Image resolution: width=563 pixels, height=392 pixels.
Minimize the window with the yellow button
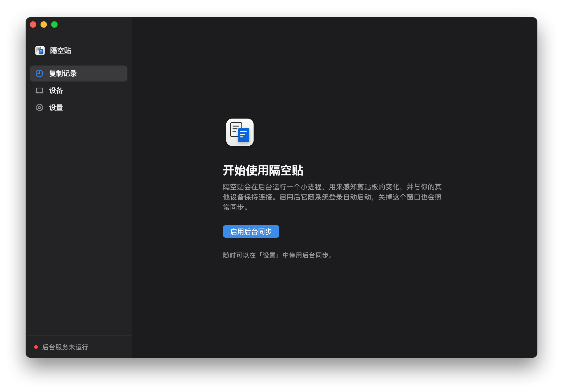point(44,24)
